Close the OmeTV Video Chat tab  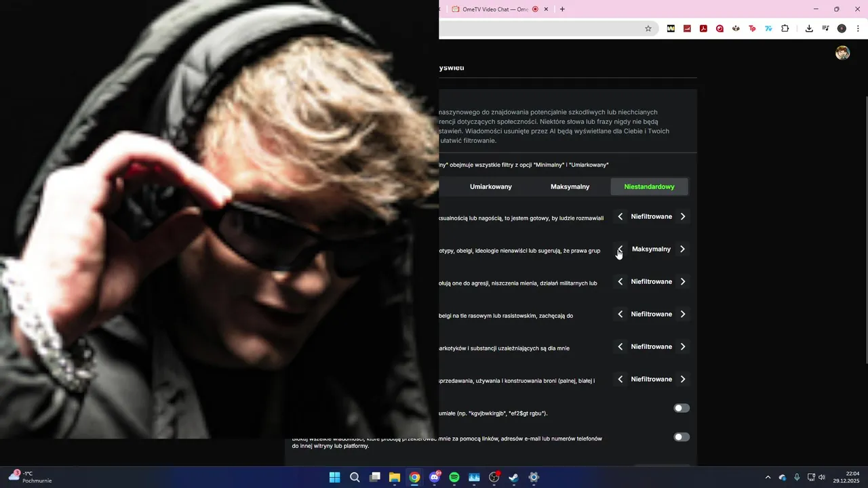(x=547, y=9)
